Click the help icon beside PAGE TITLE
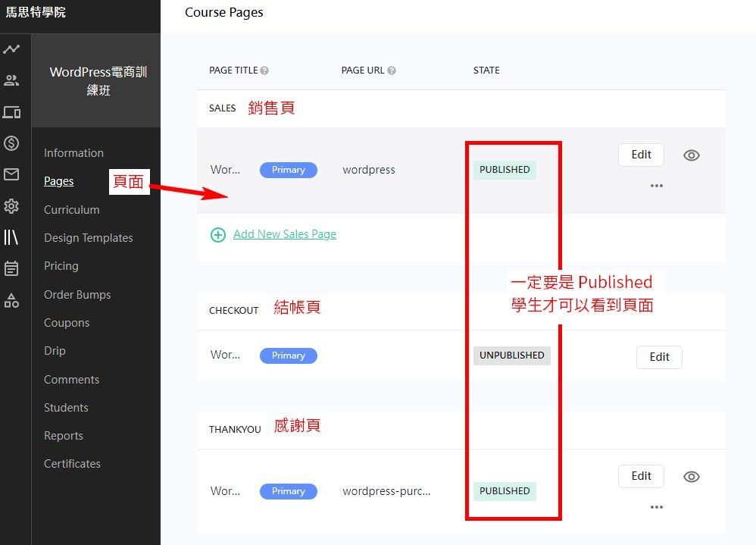756x545 pixels. (264, 70)
